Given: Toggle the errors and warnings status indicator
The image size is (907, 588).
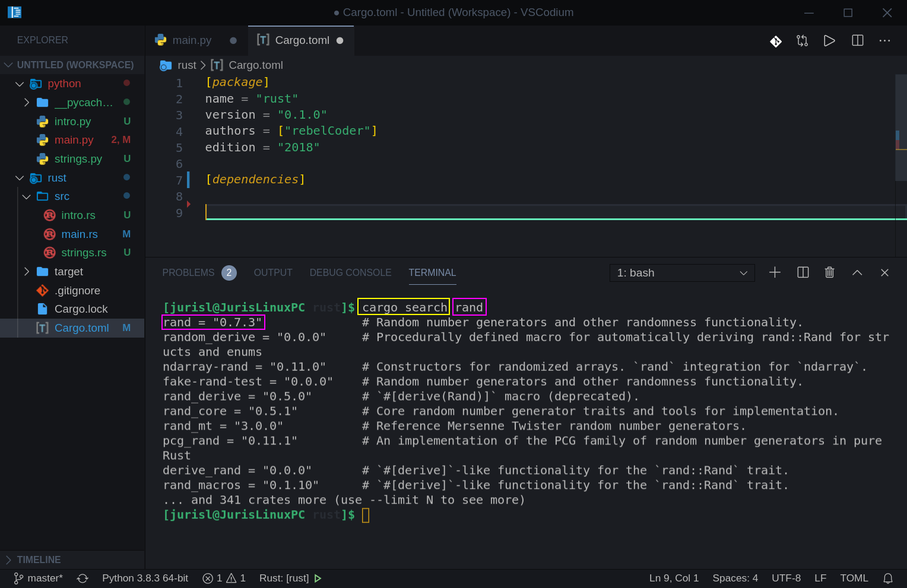Looking at the screenshot, I should point(224,577).
